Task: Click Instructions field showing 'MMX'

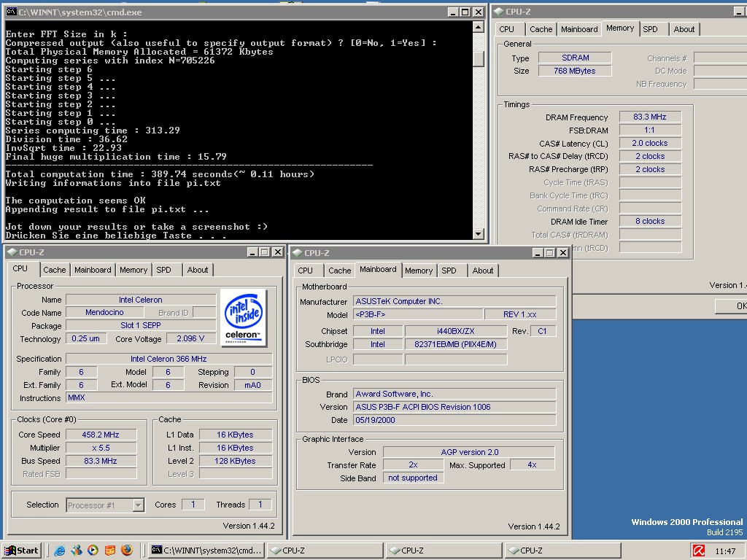Action: [x=169, y=397]
